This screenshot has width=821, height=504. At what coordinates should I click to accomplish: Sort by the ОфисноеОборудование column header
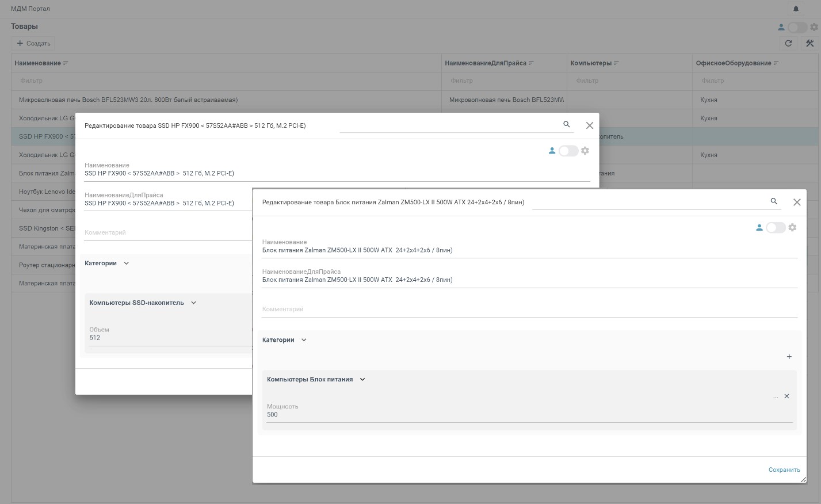[x=734, y=63]
